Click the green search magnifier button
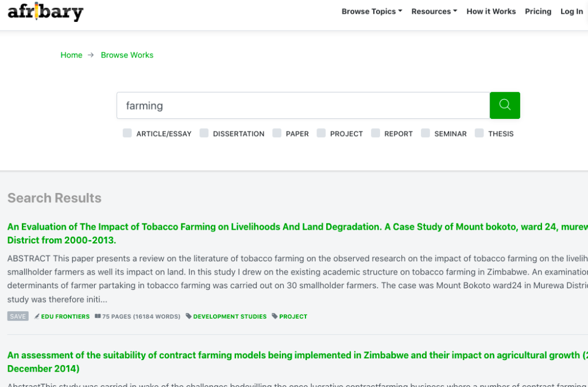 pyautogui.click(x=505, y=105)
